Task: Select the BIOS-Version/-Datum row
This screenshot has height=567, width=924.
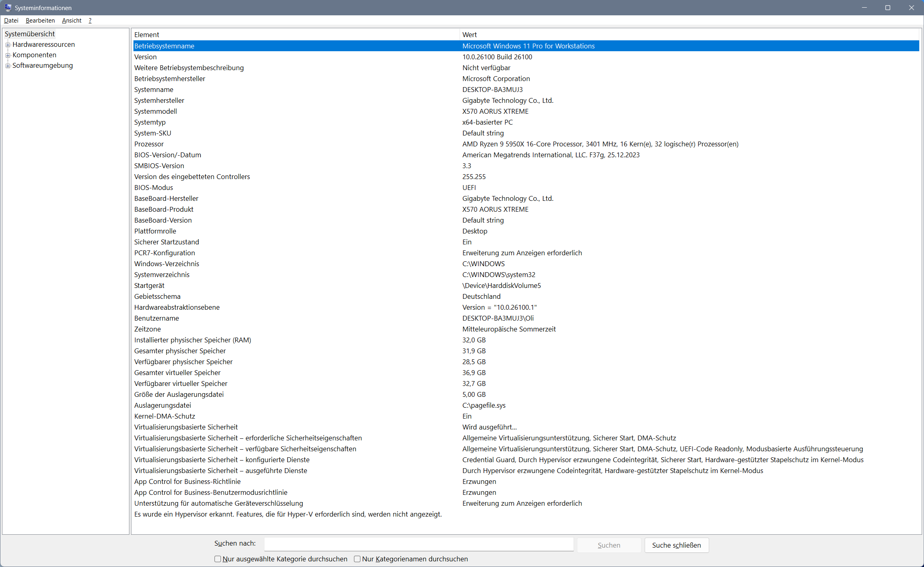Action: tap(168, 155)
